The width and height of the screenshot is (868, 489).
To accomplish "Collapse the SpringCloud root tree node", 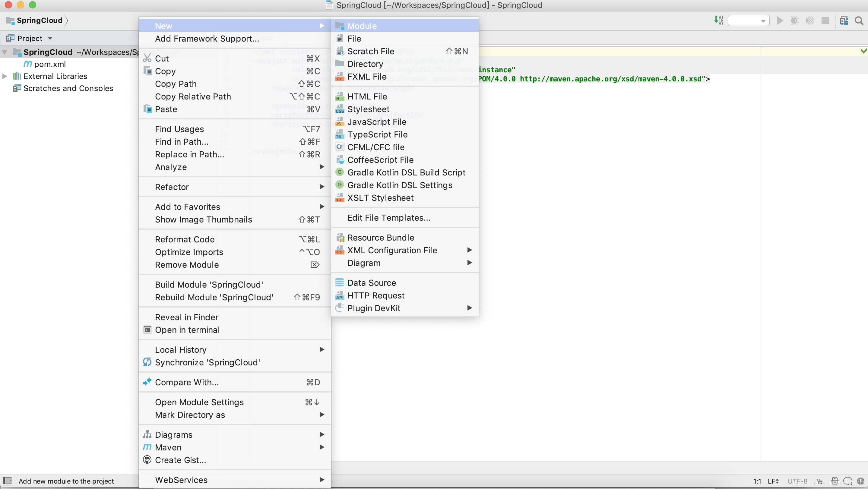I will (5, 52).
